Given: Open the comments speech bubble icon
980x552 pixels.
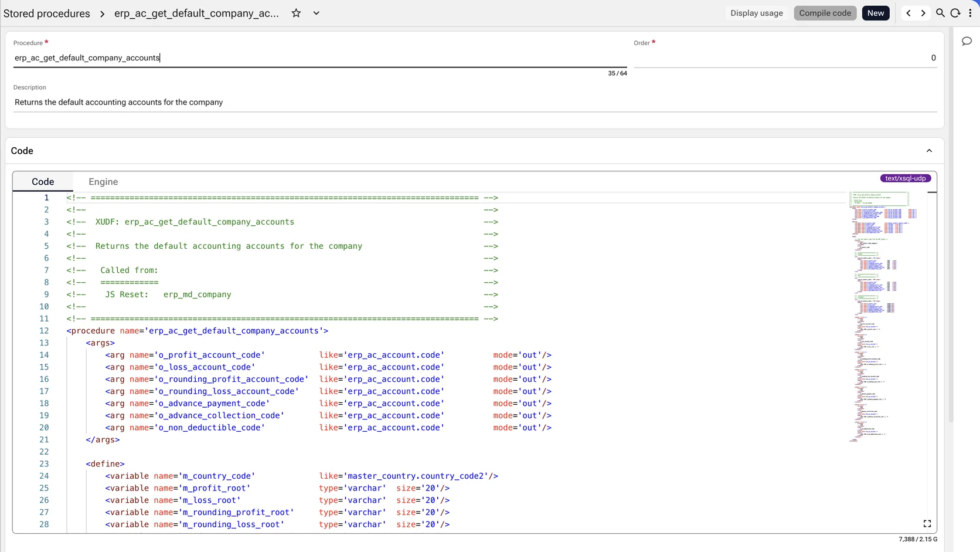Looking at the screenshot, I should pyautogui.click(x=967, y=41).
